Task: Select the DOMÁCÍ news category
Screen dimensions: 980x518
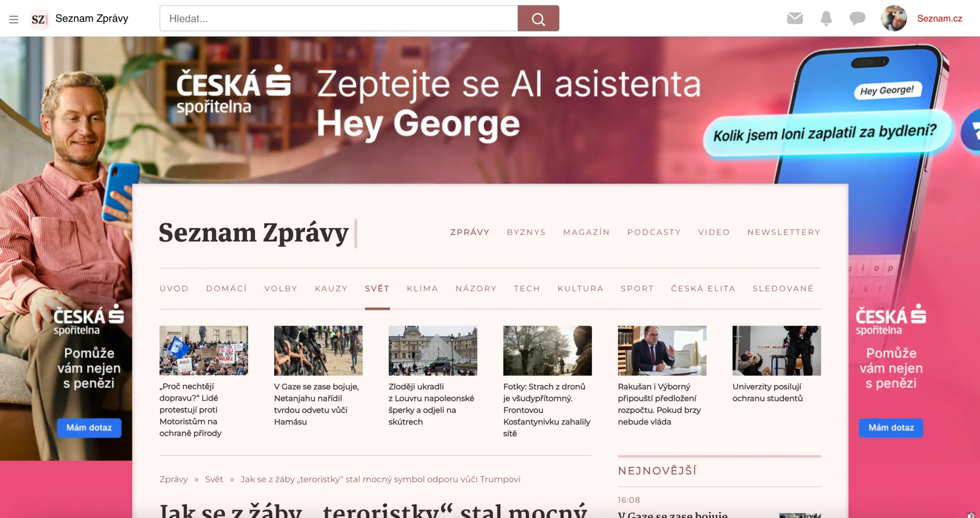Action: pos(226,289)
